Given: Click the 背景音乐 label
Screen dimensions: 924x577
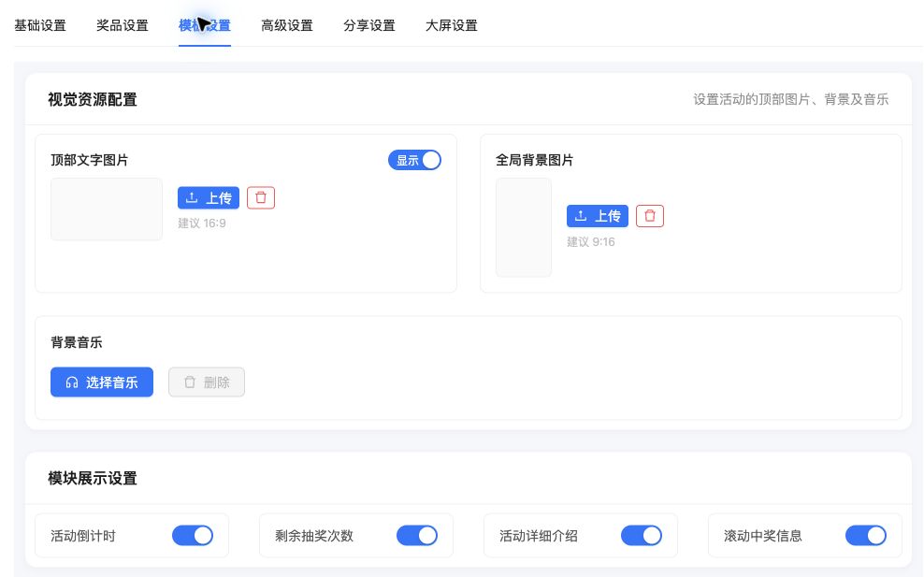Looking at the screenshot, I should click(77, 342).
